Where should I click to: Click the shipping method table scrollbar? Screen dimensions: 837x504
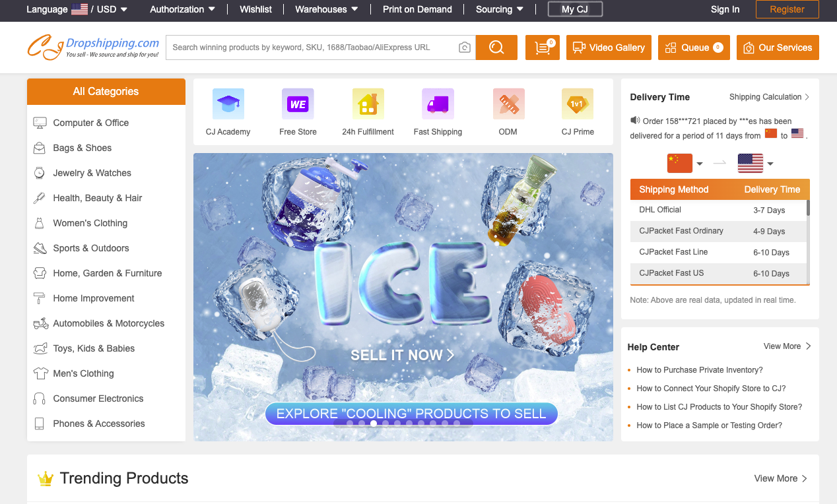pyautogui.click(x=808, y=209)
